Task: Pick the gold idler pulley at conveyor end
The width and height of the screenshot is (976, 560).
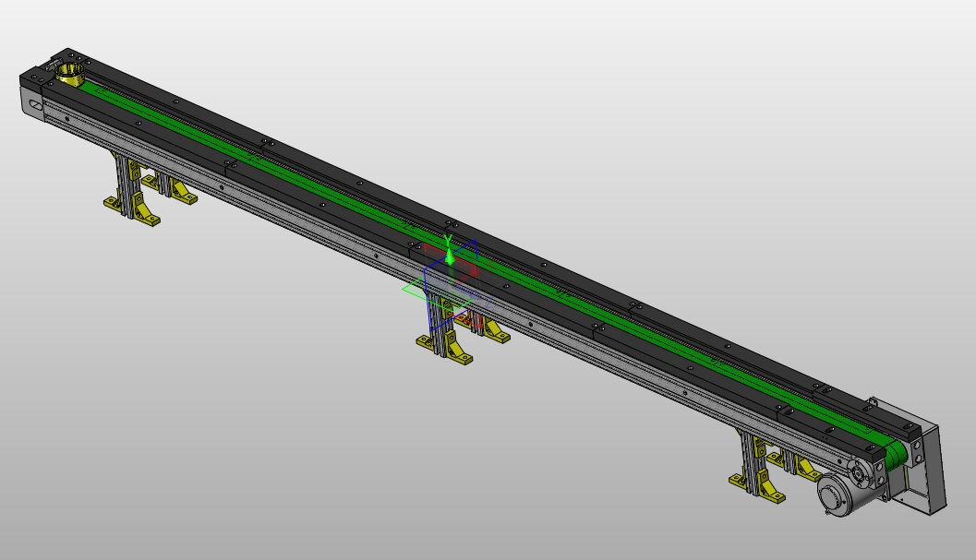Action: click(x=69, y=73)
